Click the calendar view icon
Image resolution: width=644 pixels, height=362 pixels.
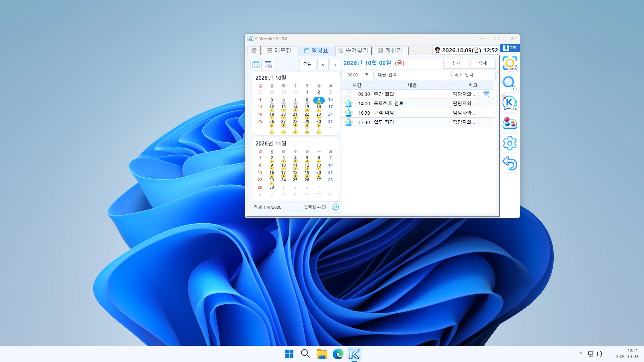[x=256, y=64]
